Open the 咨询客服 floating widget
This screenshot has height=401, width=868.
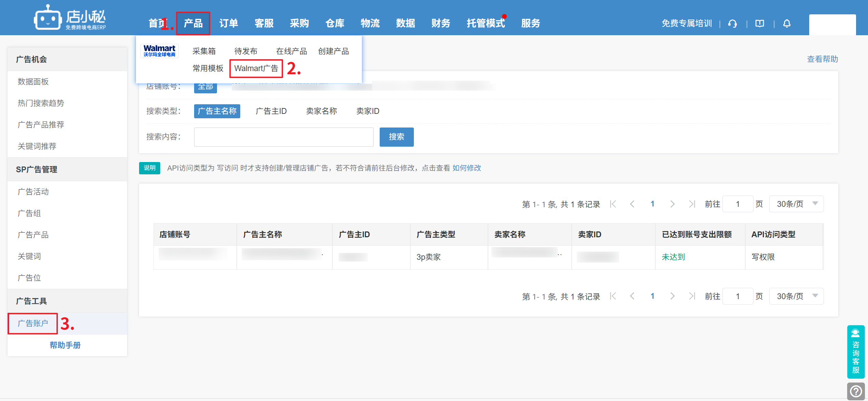click(x=855, y=351)
